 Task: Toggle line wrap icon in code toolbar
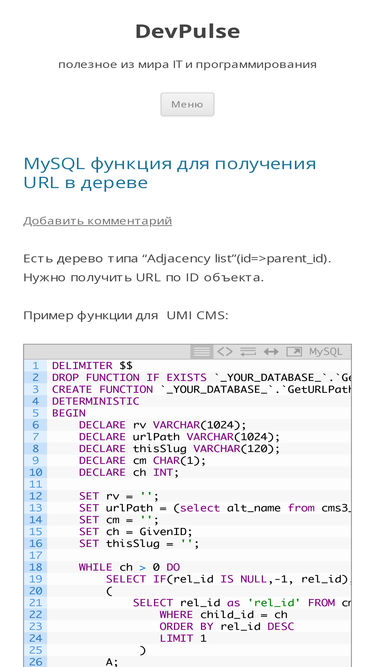pos(248,352)
